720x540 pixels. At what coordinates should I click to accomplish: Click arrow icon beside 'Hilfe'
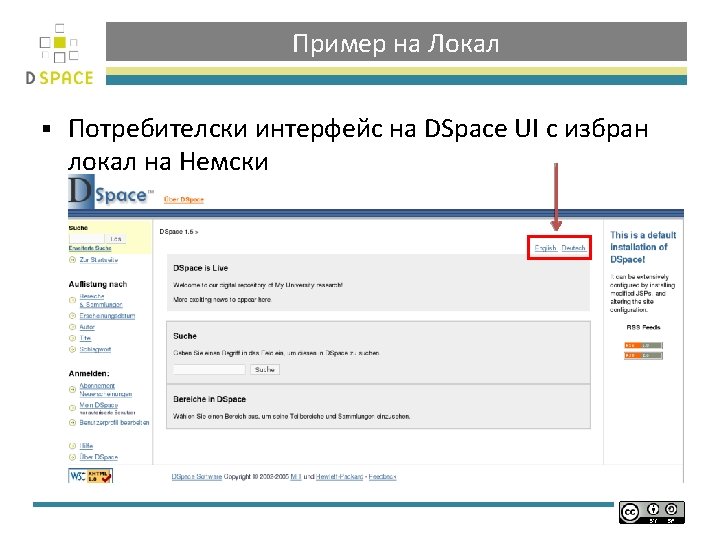72,446
